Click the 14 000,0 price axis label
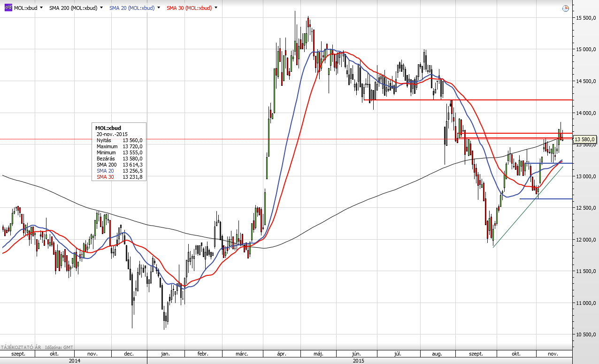Screen dimensions: 599x364 [x=586, y=113]
